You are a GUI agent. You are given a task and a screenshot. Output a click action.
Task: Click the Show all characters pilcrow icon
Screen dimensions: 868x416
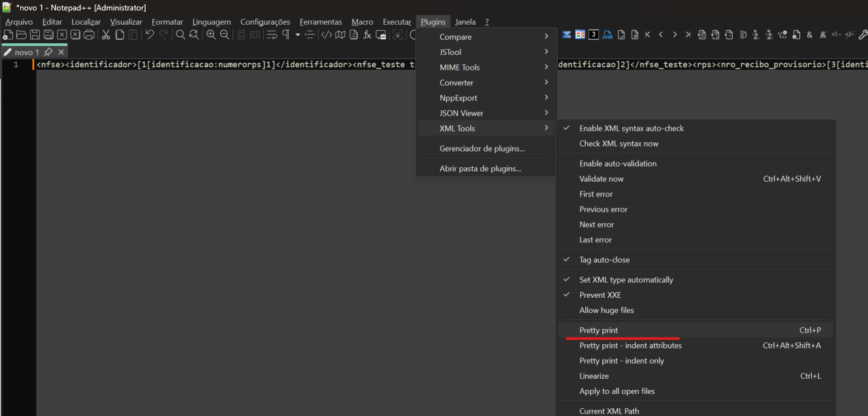coord(285,35)
